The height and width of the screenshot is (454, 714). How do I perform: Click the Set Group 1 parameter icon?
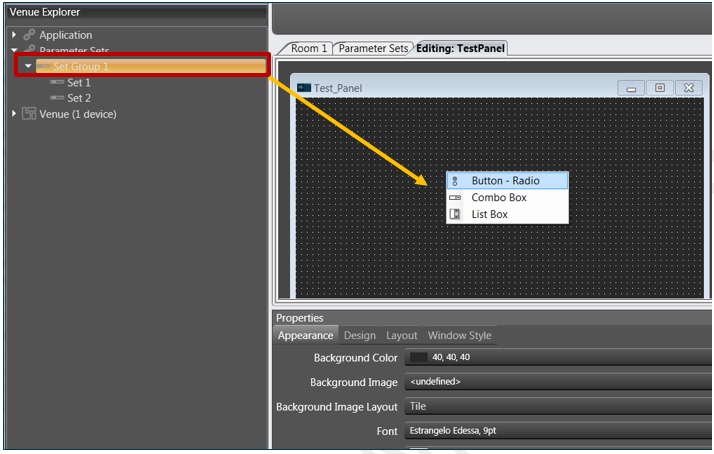44,66
